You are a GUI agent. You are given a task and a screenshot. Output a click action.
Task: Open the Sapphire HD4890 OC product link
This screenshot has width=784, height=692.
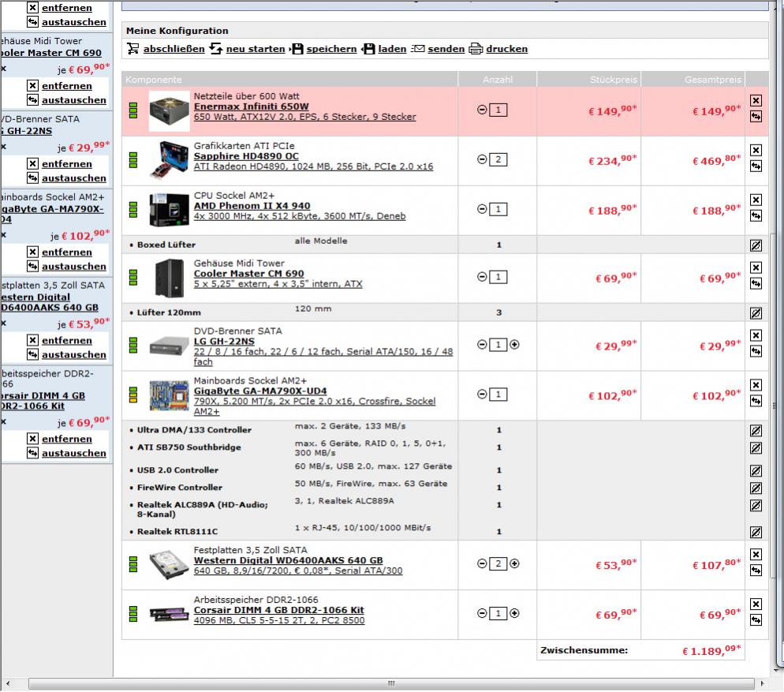click(x=246, y=156)
